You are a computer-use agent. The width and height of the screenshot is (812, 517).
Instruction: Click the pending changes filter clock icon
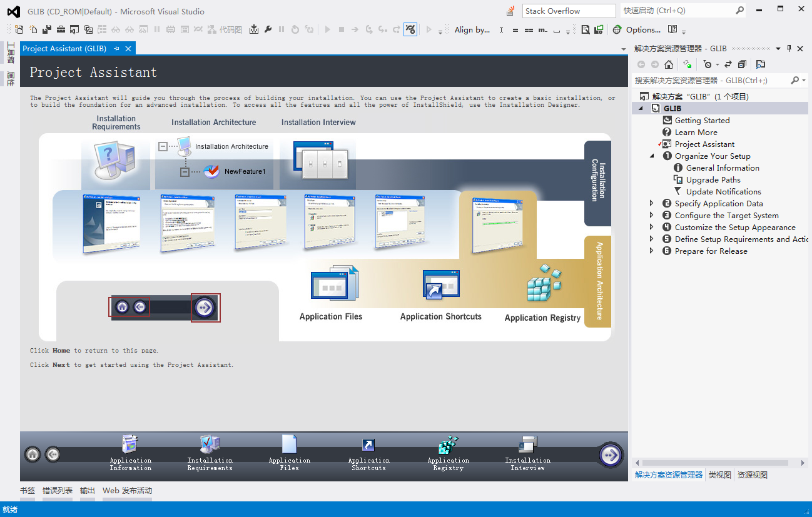pos(707,64)
